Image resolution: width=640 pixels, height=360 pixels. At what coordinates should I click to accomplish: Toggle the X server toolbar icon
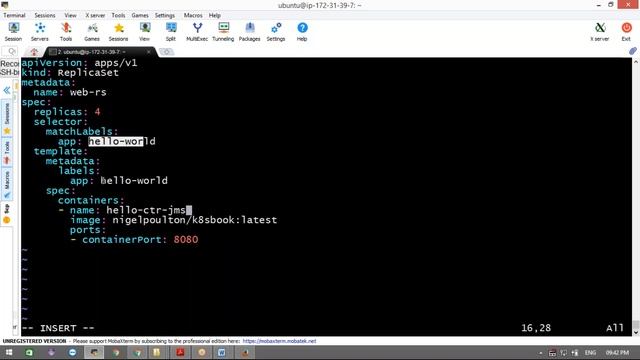[600, 32]
